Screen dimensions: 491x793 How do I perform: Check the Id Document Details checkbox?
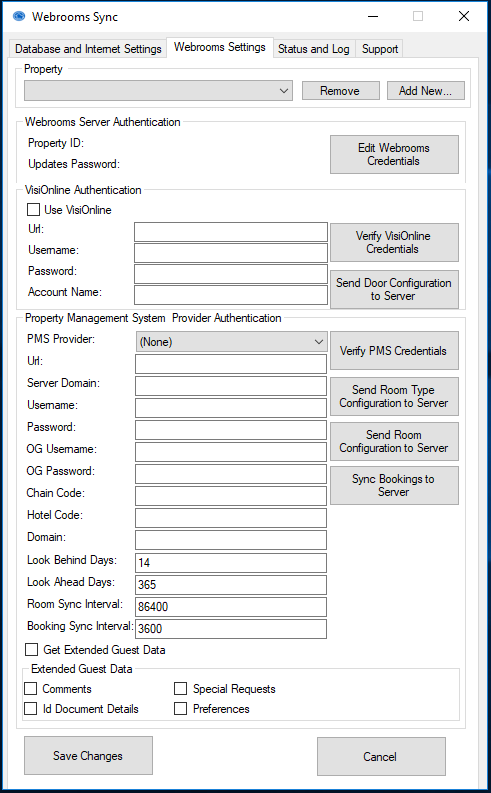pos(30,709)
